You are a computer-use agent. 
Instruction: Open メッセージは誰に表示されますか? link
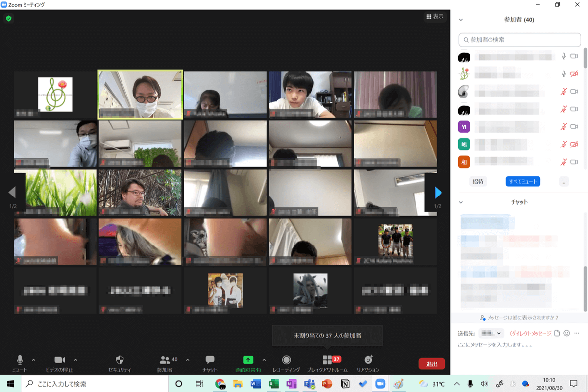click(x=519, y=318)
